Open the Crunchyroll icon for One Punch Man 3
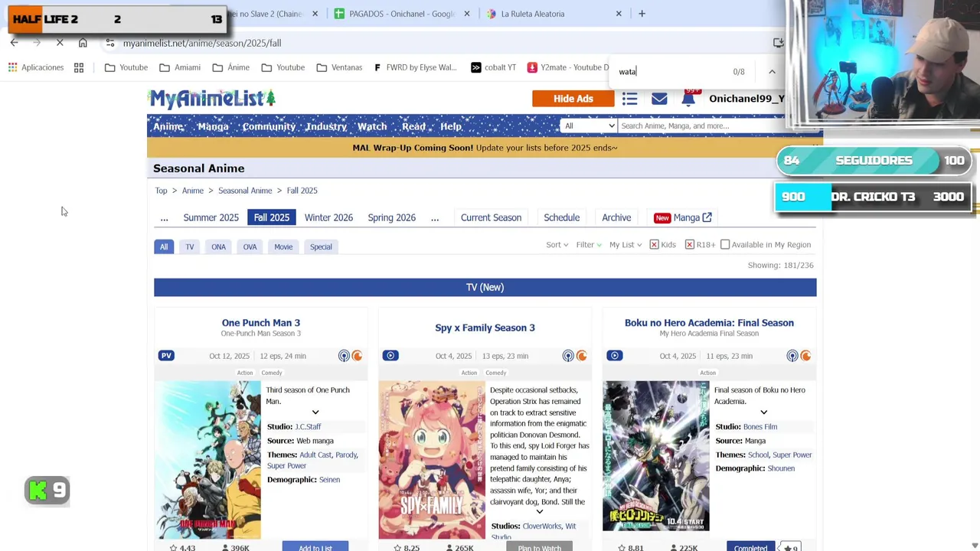The height and width of the screenshot is (551, 980). 357,356
